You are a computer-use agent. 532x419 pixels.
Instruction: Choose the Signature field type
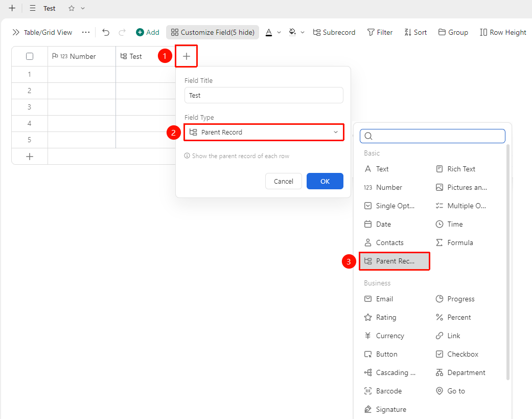click(385, 409)
